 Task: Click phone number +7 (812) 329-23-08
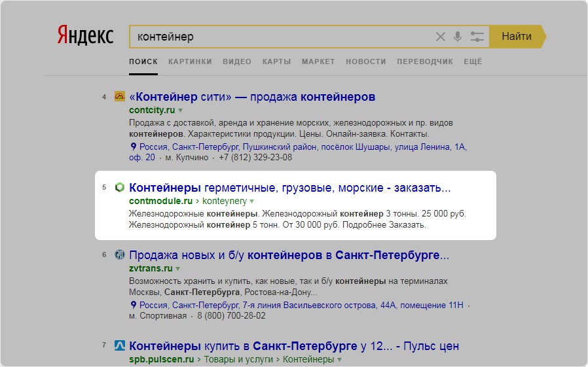(x=255, y=157)
